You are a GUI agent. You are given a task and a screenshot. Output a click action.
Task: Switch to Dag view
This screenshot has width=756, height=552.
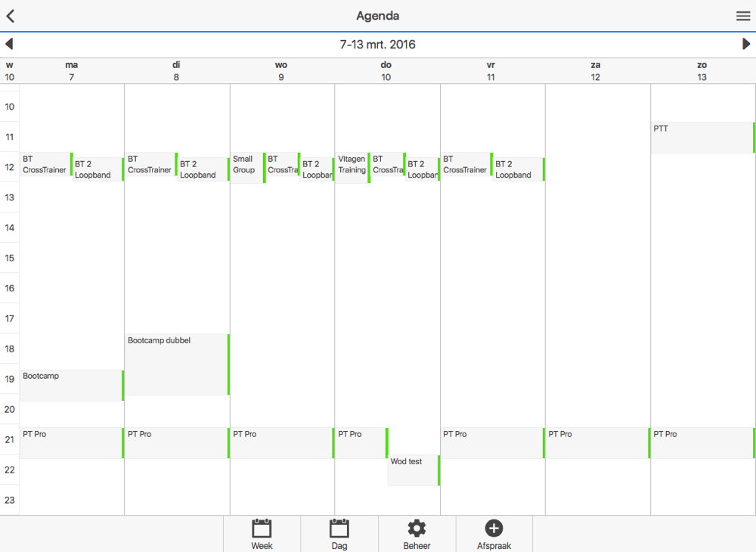click(x=339, y=534)
